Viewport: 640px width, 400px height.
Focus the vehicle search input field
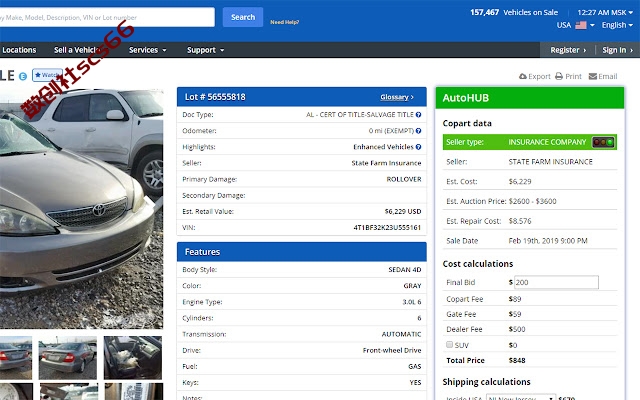pyautogui.click(x=107, y=17)
